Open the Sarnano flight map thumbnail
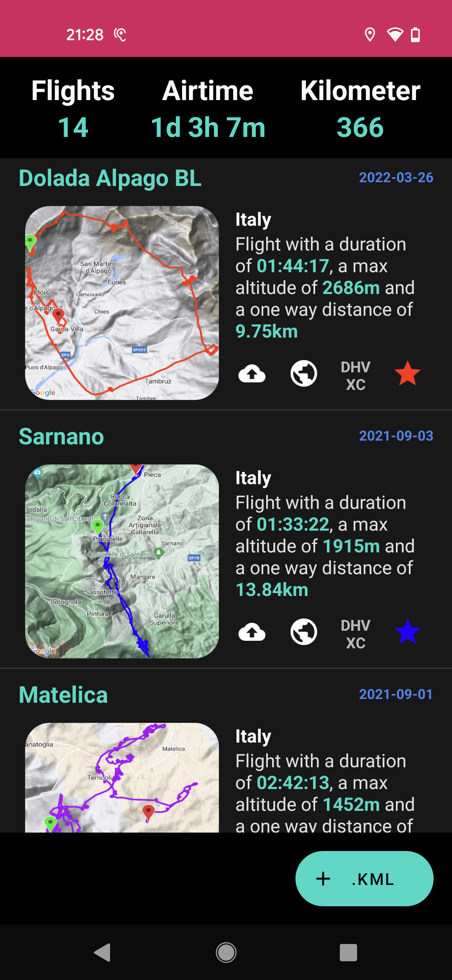Image resolution: width=452 pixels, height=980 pixels. 122,561
